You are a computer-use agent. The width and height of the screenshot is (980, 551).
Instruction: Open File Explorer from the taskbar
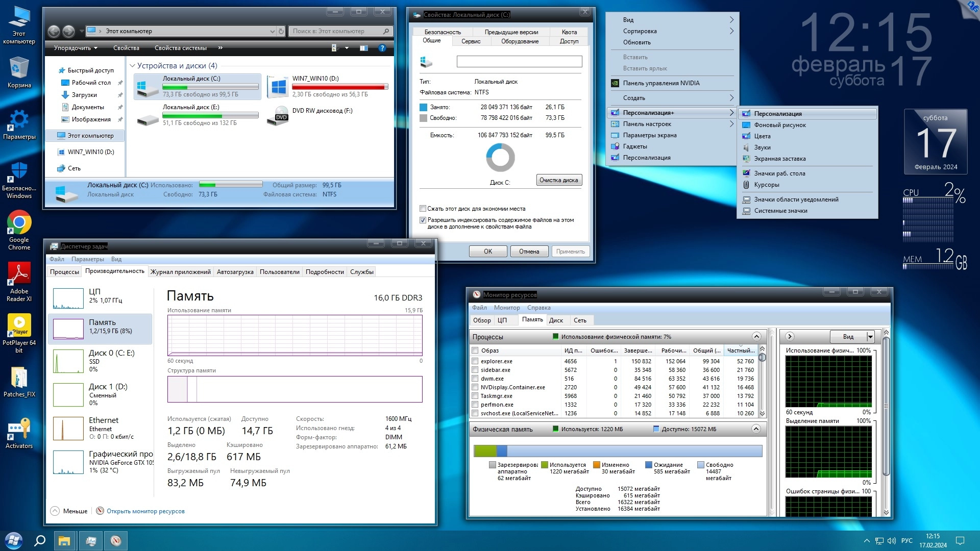coord(64,540)
